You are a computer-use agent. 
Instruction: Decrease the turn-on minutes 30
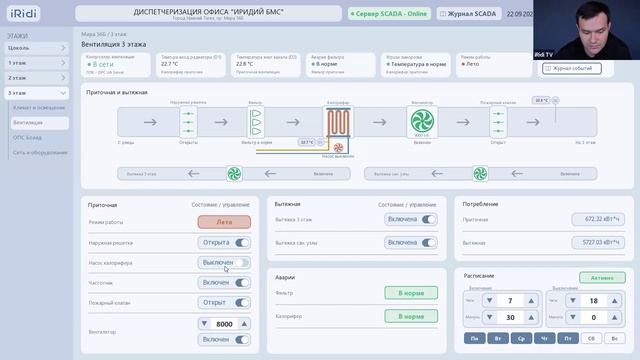pos(489,317)
